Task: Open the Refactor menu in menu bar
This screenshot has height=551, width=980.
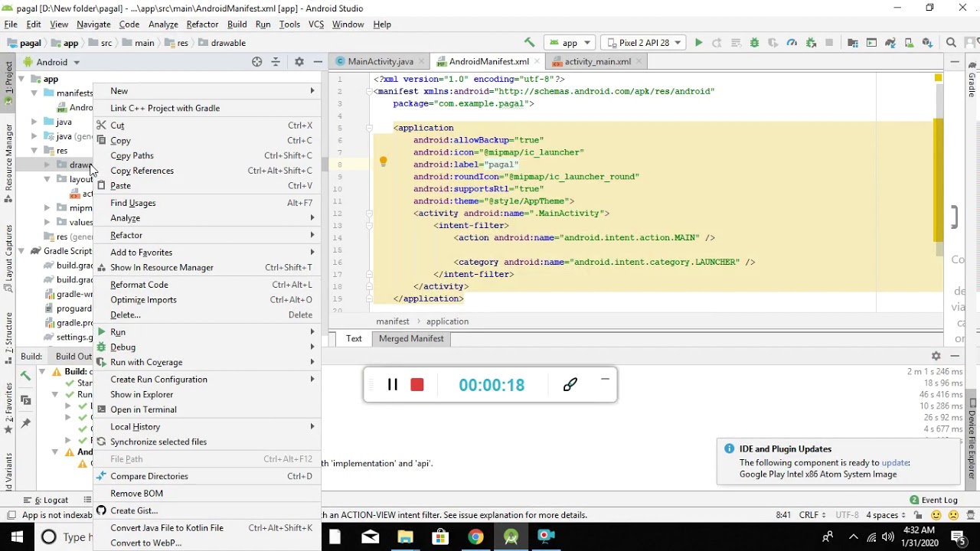Action: tap(202, 24)
